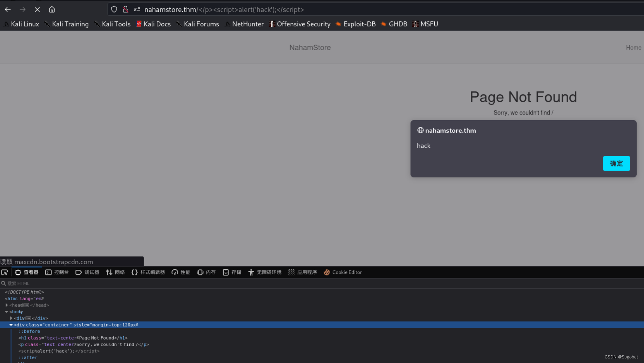The image size is (644, 363).
Task: Click the hack alert message text
Action: click(x=423, y=146)
